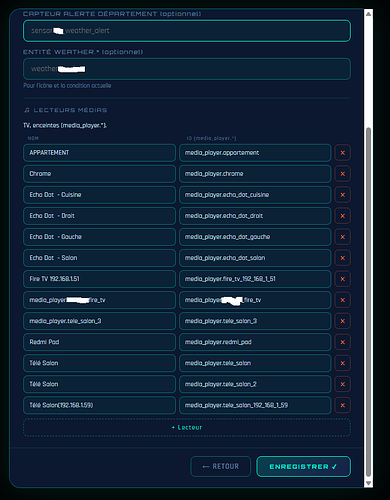Edit the media_player.echo_dot_cuisine ID field

point(255,195)
